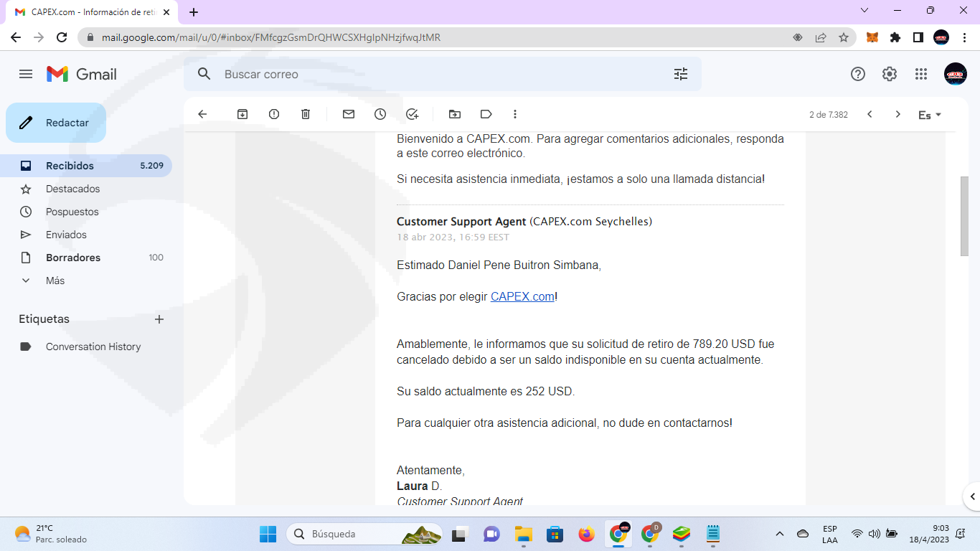
Task: Click the vertical page scrollbar
Action: point(964,215)
